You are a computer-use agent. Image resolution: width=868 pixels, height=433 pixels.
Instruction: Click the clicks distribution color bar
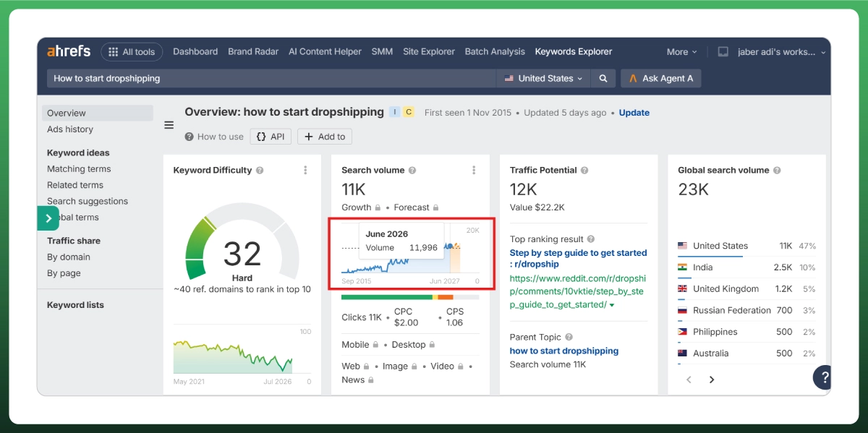(x=410, y=297)
